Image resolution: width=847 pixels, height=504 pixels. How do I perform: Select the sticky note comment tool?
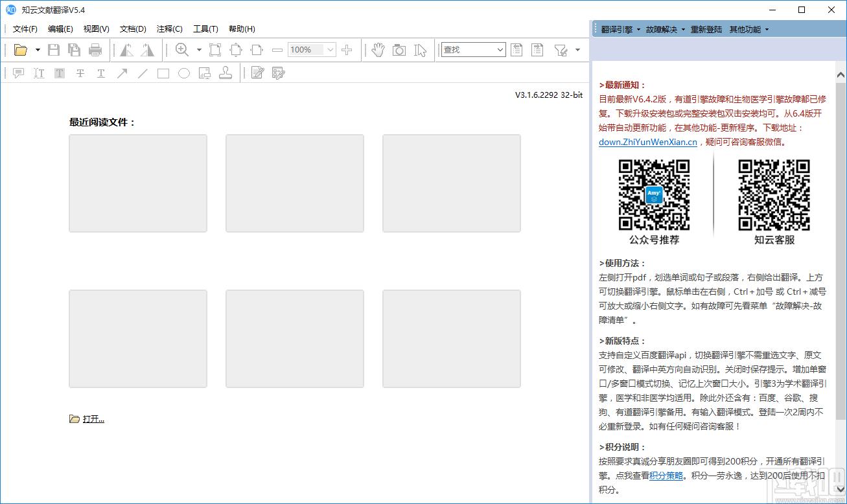[19, 73]
